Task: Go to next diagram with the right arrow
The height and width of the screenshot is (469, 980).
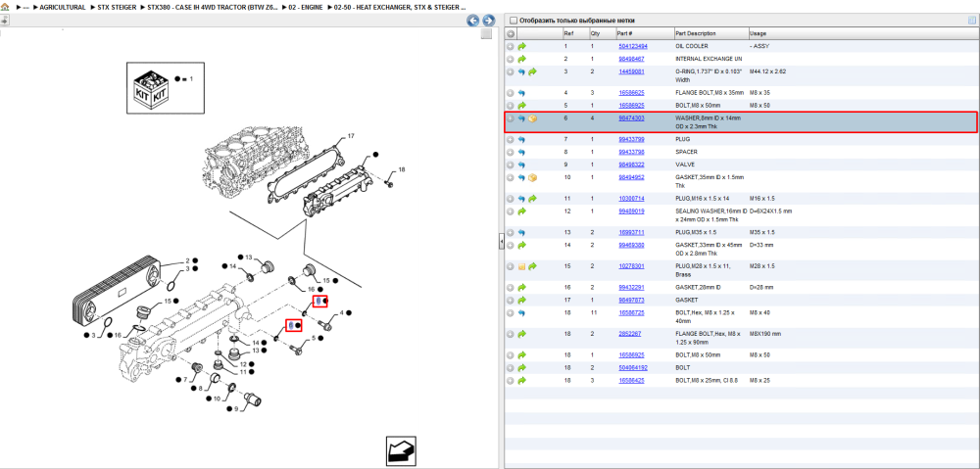Action: point(489,21)
